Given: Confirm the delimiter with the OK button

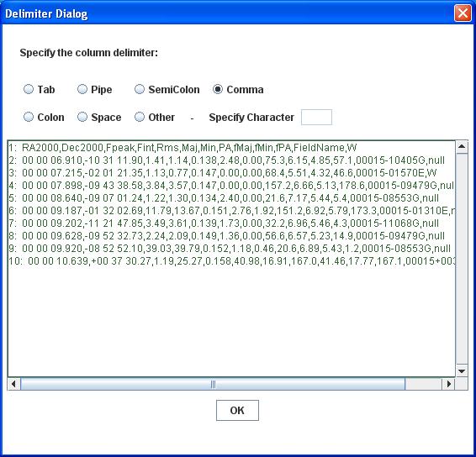Looking at the screenshot, I should tap(237, 410).
